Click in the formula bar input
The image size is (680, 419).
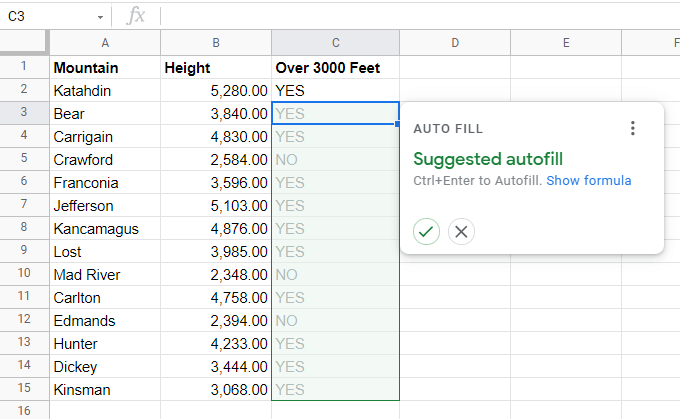[400, 17]
